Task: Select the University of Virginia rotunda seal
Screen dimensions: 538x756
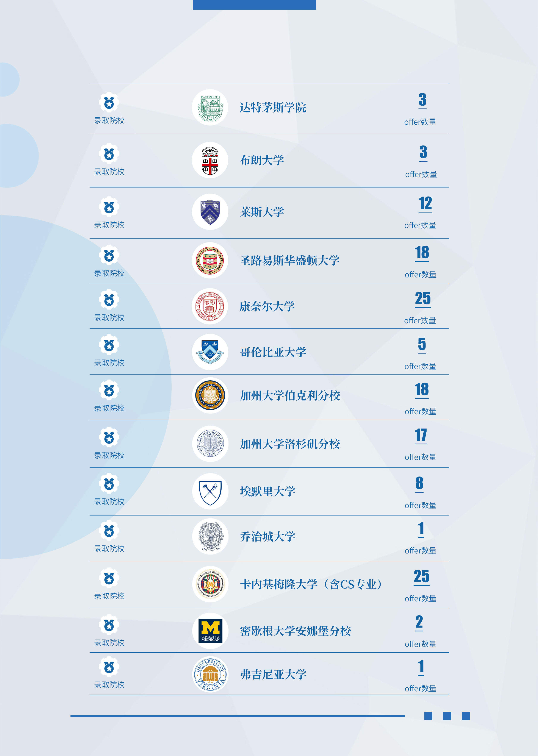Action: coord(210,675)
